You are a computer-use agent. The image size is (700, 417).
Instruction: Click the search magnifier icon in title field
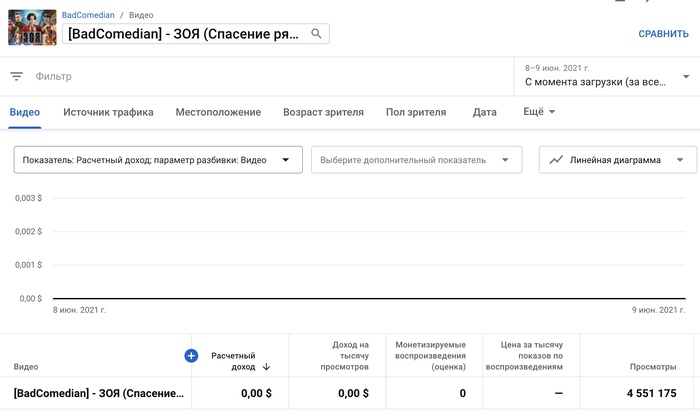coord(316,34)
